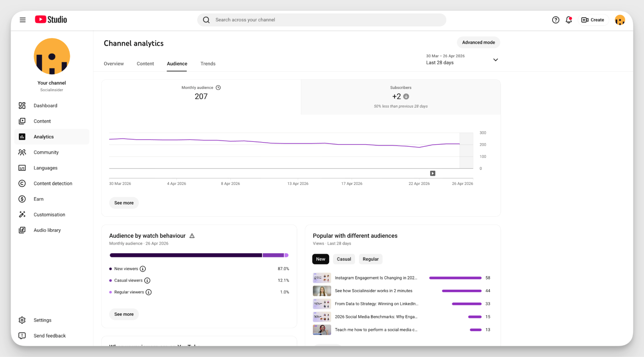This screenshot has height=357, width=644.
Task: Click the Subscribers down arrow indicator
Action: pyautogui.click(x=406, y=97)
